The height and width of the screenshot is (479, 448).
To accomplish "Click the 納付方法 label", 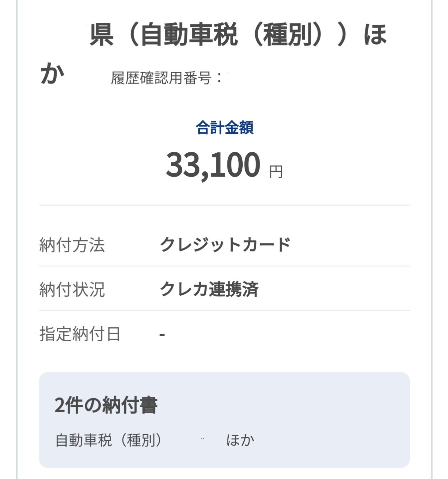I will [x=72, y=245].
